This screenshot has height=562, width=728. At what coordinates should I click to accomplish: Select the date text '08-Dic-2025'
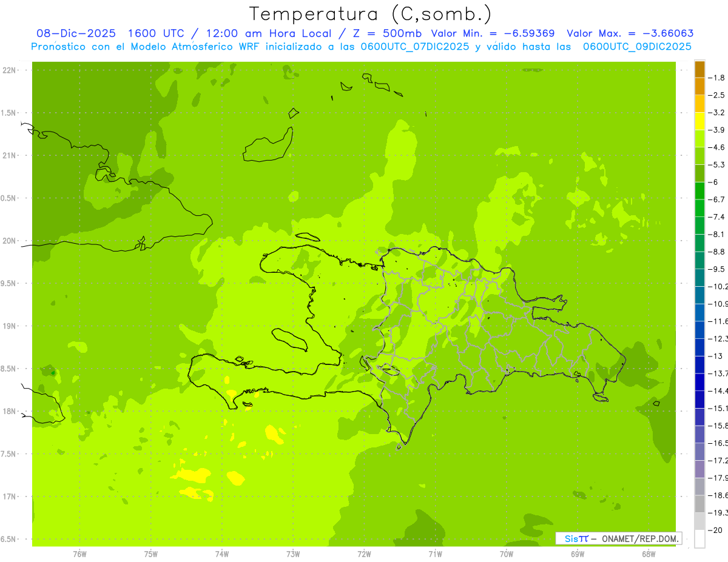click(76, 33)
